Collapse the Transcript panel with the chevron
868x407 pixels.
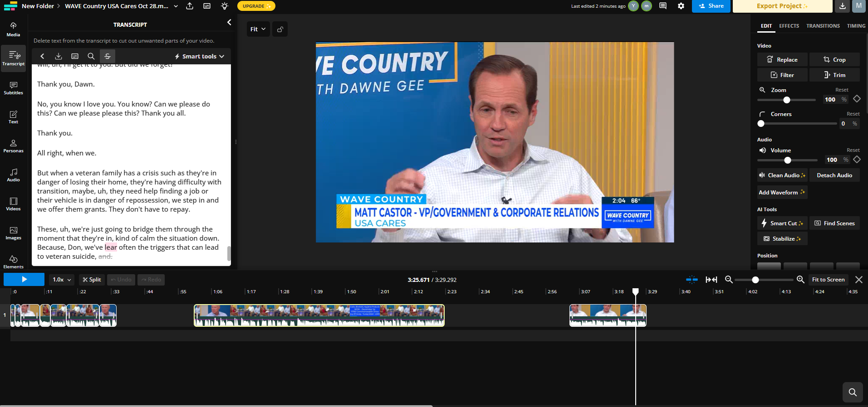[x=229, y=22]
